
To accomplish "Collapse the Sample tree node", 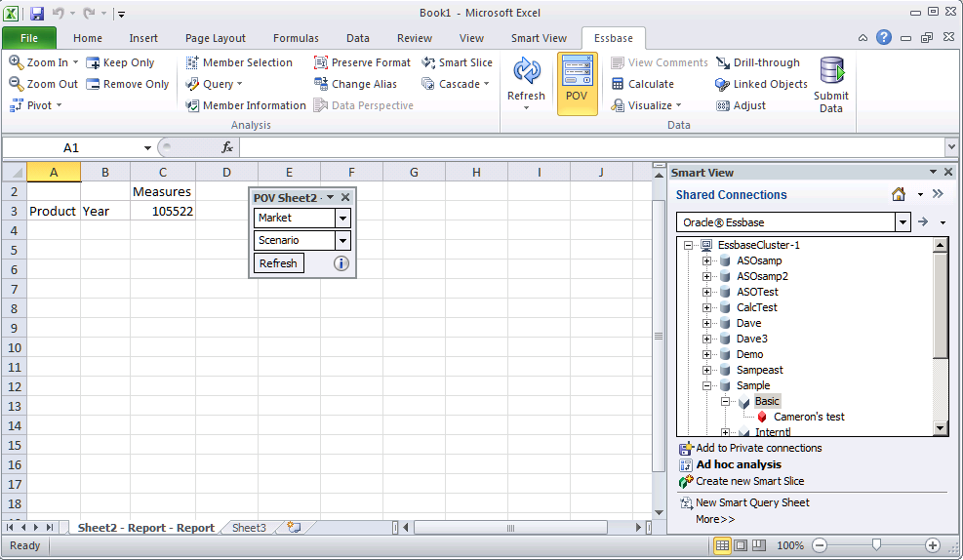I will (x=706, y=385).
